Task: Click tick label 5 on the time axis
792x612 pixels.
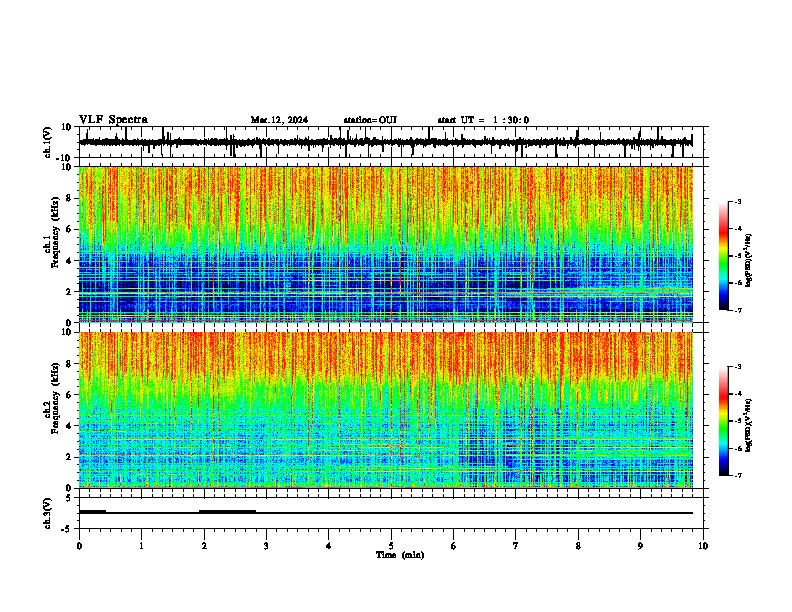Action: [x=391, y=546]
